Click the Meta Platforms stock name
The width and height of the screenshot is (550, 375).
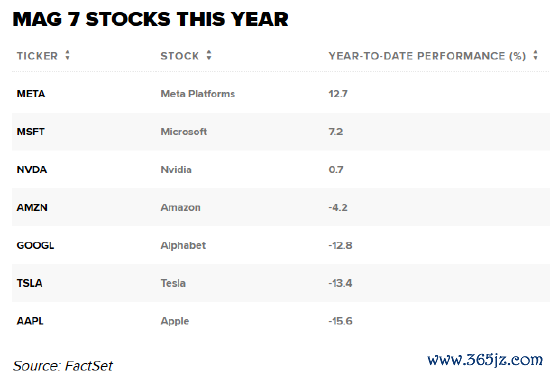tap(198, 94)
